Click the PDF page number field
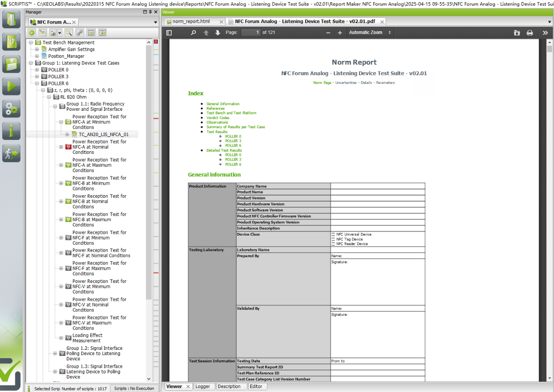 [251, 33]
